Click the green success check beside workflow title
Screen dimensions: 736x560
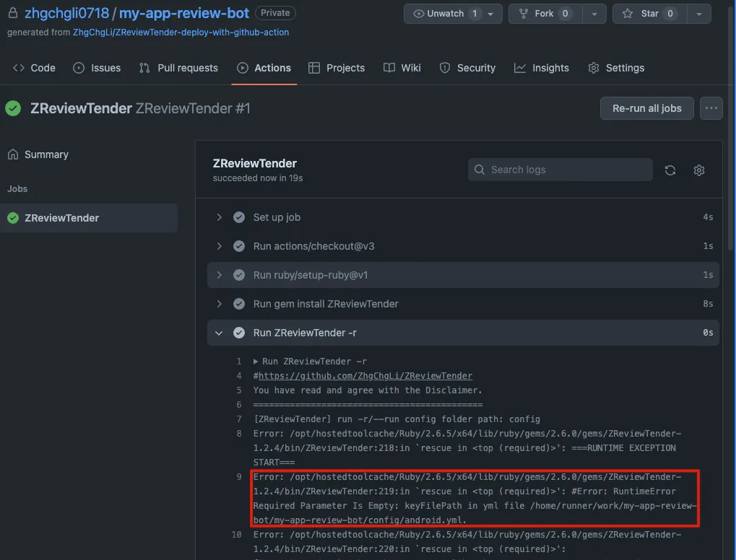pos(13,108)
